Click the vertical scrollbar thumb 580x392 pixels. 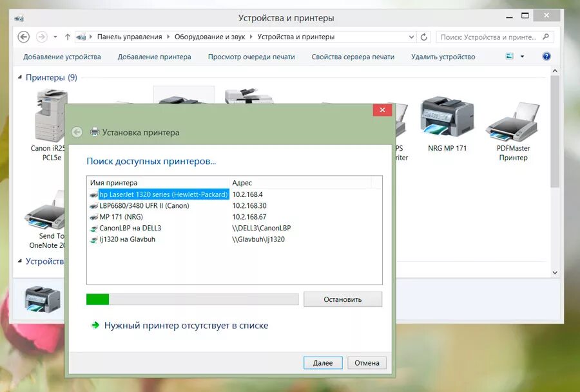554,131
